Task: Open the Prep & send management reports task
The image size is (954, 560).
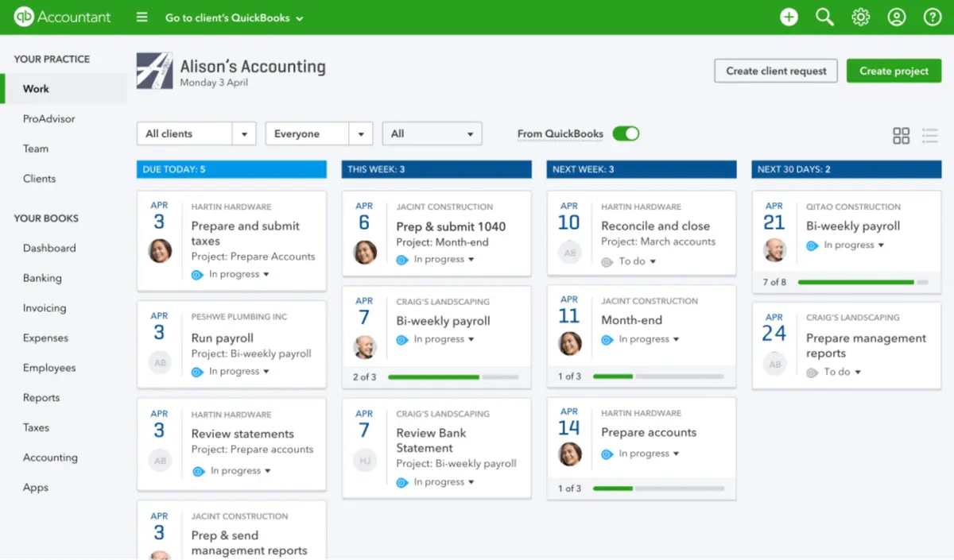Action: point(249,543)
